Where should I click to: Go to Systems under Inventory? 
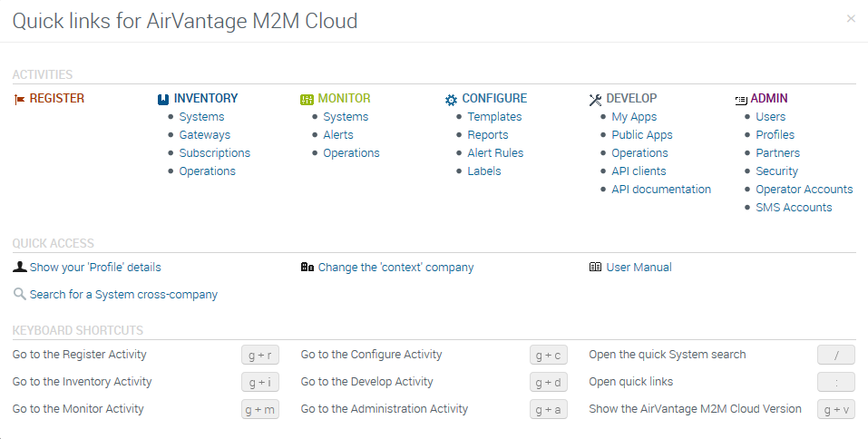point(201,117)
